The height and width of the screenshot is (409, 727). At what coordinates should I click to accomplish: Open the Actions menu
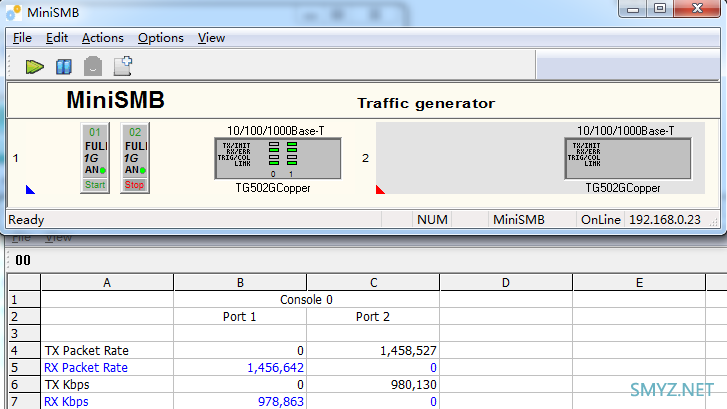coord(102,38)
